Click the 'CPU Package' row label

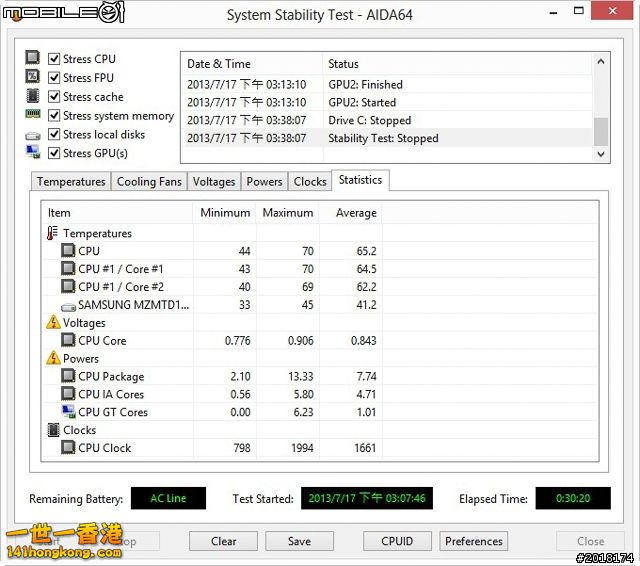pyautogui.click(x=111, y=376)
